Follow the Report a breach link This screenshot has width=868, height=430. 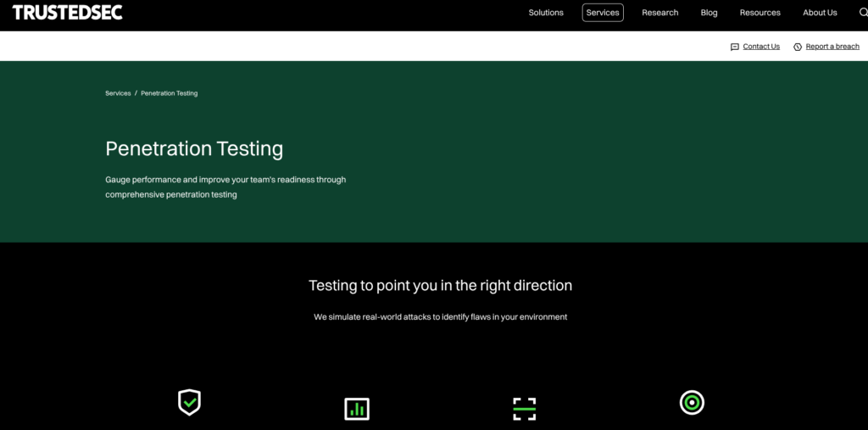(832, 47)
